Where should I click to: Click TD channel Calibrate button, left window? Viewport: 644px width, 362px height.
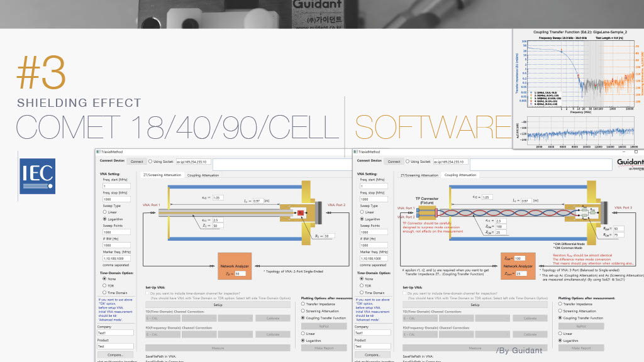(x=273, y=318)
